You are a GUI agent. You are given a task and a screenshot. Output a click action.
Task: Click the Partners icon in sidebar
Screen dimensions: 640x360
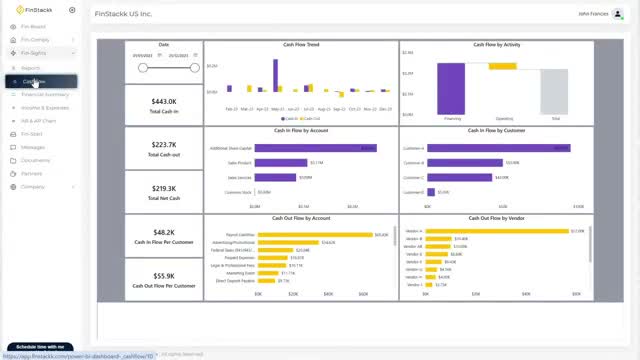(13, 174)
